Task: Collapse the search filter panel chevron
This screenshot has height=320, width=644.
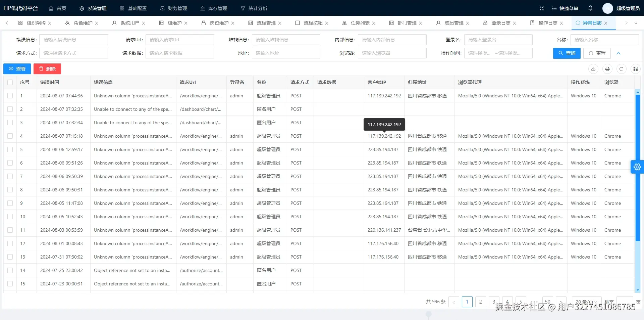Action: (619, 53)
